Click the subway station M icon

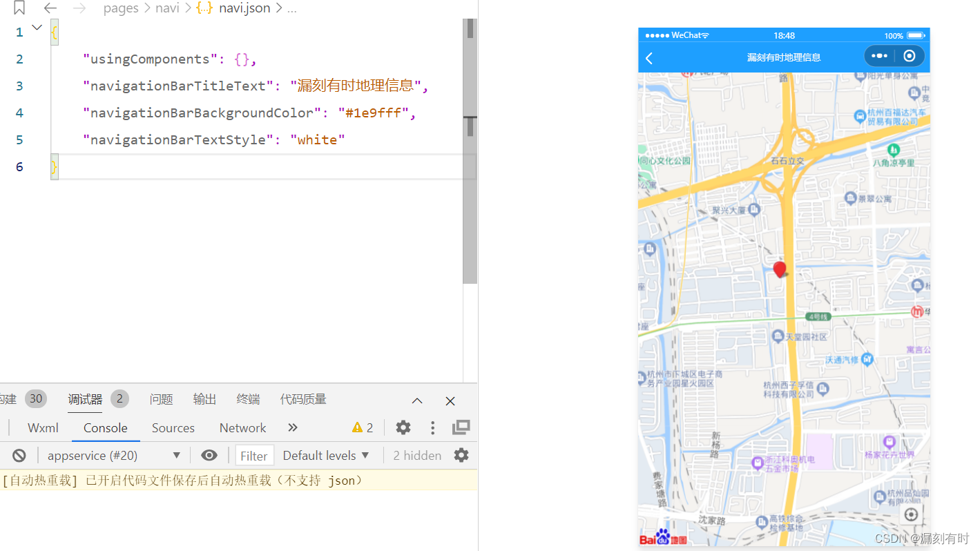point(918,311)
